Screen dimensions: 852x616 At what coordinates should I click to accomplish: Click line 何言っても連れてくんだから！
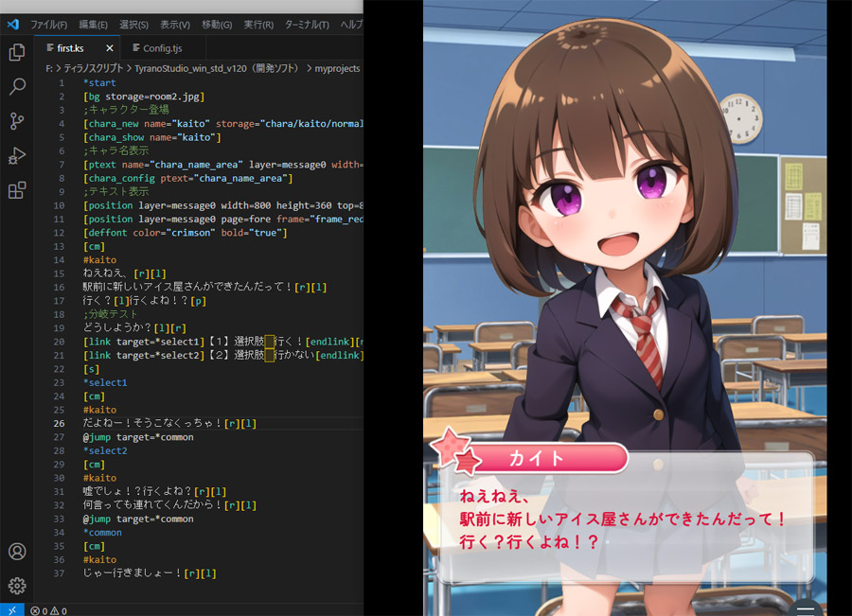pos(169,505)
